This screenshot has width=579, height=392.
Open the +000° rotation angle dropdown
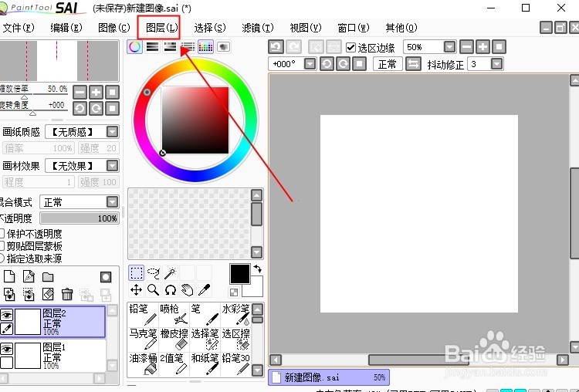(310, 64)
